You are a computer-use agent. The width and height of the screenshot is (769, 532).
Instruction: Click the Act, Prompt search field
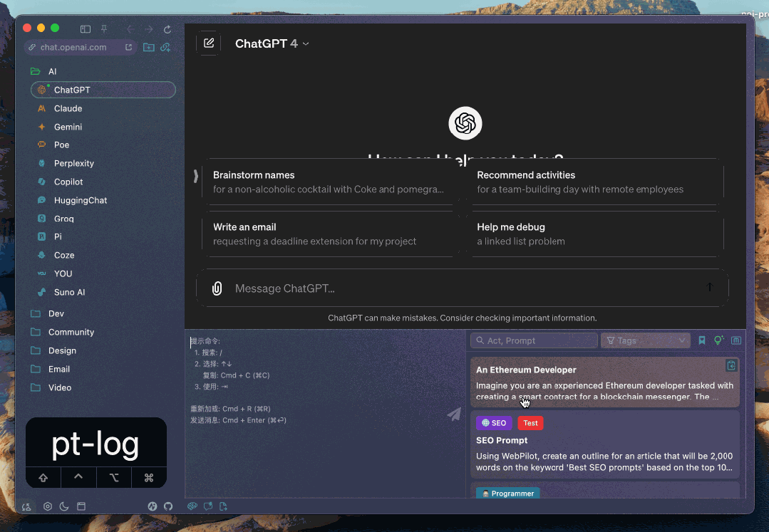[534, 340]
